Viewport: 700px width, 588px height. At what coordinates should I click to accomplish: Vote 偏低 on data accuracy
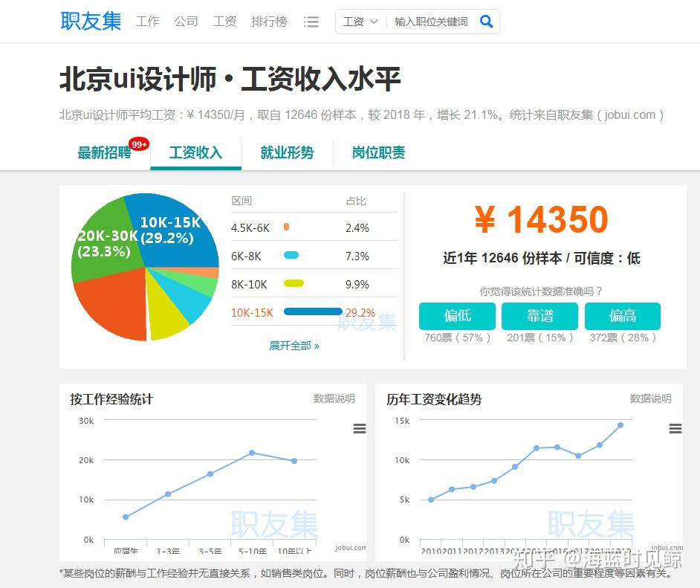pos(457,316)
